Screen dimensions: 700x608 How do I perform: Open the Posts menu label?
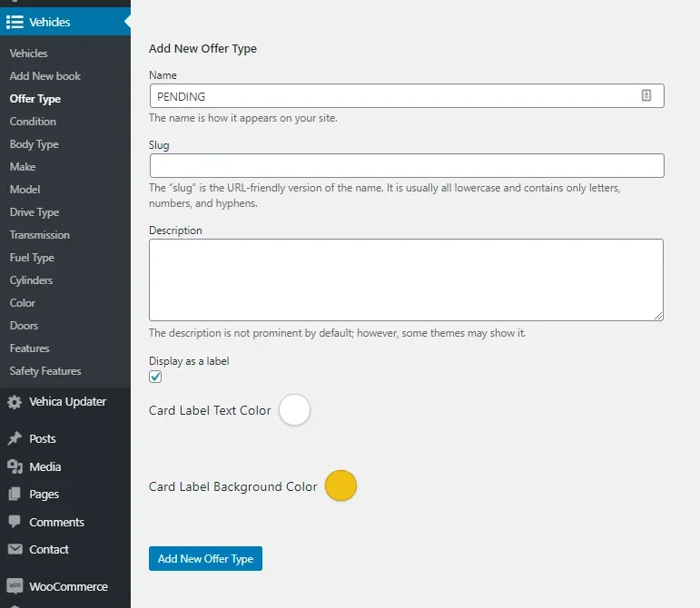click(x=43, y=439)
